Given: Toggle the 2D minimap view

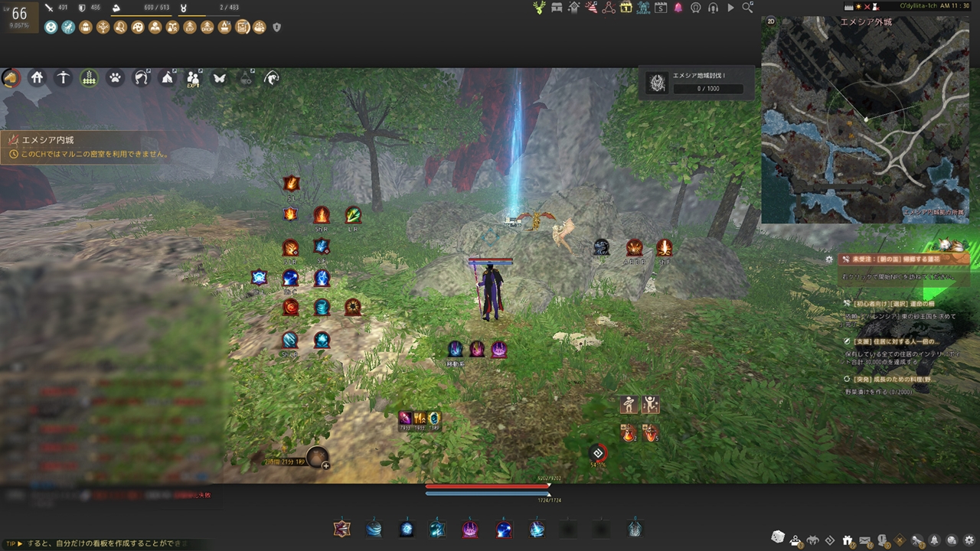Looking at the screenshot, I should coord(771,22).
